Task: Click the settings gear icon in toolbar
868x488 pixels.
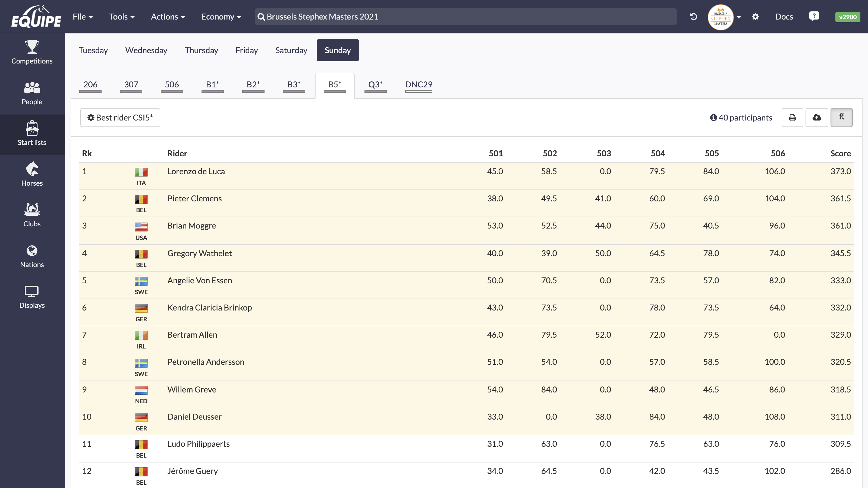Action: (x=755, y=16)
